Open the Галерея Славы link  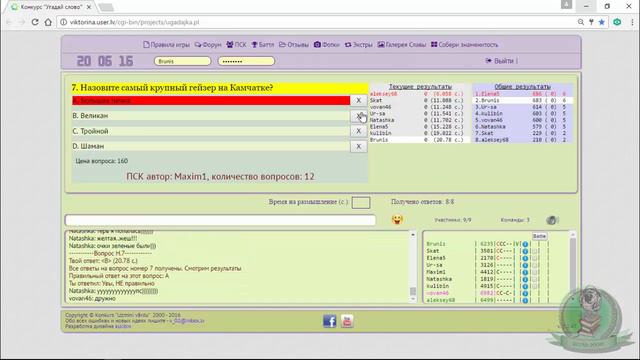(x=402, y=44)
